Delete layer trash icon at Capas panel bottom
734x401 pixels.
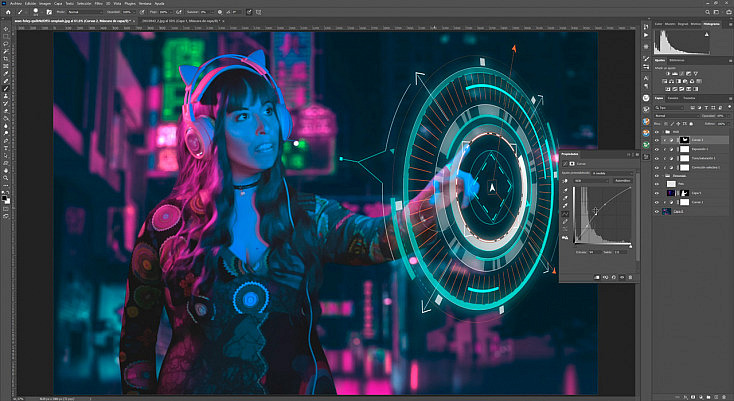(x=724, y=397)
